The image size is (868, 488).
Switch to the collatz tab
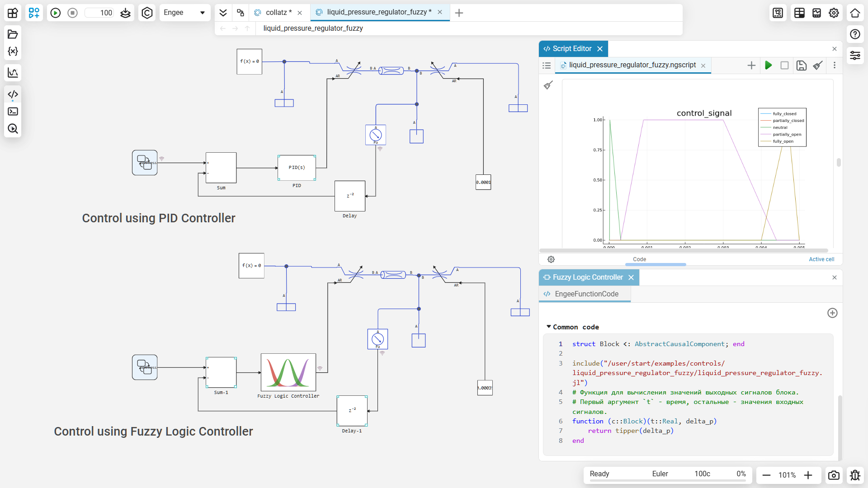278,13
